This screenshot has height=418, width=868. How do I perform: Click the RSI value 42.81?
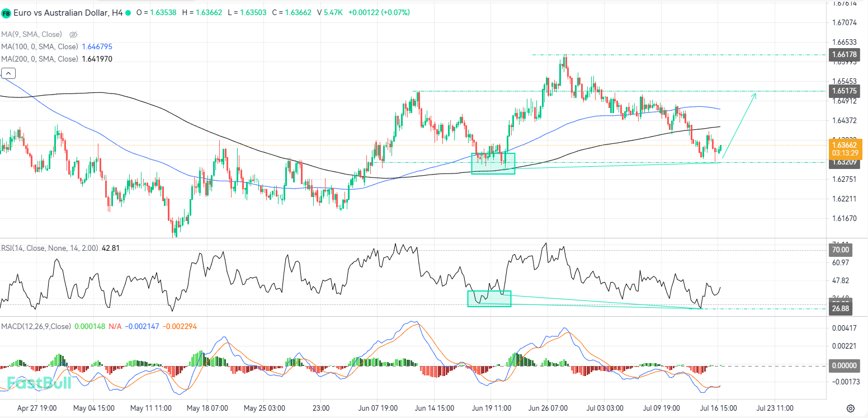(x=111, y=248)
